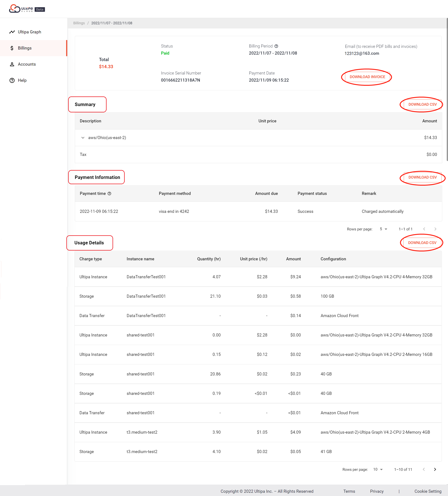
Task: Click the $1.05 unit price cell
Action: (262, 432)
